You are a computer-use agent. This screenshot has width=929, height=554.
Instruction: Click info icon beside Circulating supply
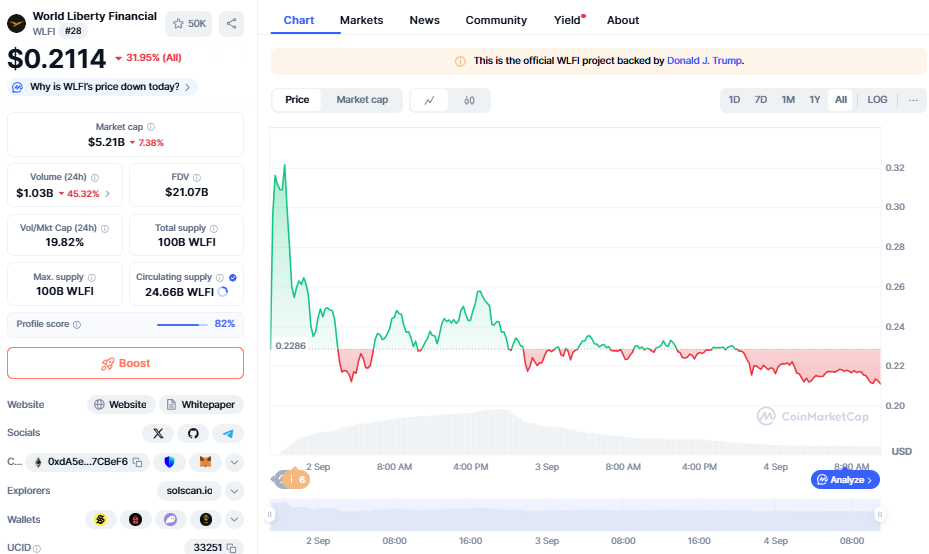coord(220,277)
